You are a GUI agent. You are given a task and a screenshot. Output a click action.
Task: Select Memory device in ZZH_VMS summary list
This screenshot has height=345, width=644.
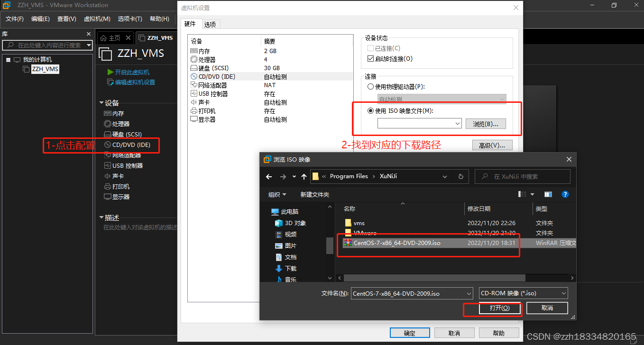click(x=114, y=113)
